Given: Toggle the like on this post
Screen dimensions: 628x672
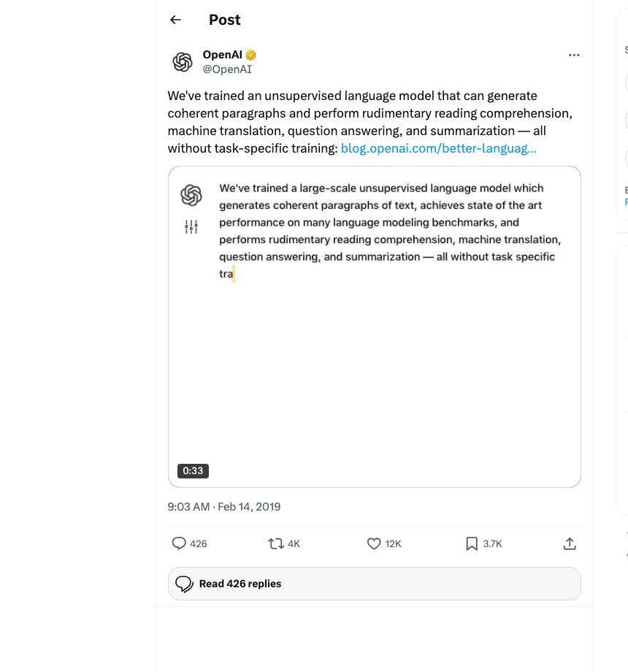Looking at the screenshot, I should click(x=373, y=543).
